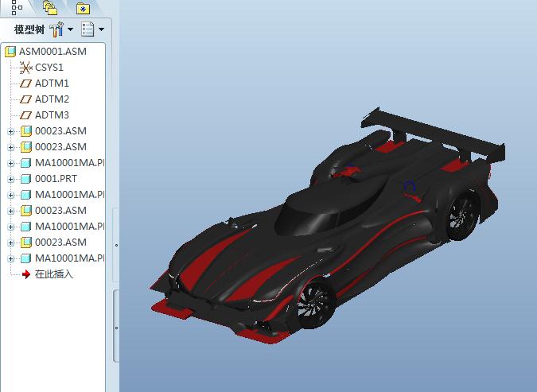Open dropdown arrow beside settings hammer icon
The width and height of the screenshot is (537, 392).
click(x=70, y=29)
